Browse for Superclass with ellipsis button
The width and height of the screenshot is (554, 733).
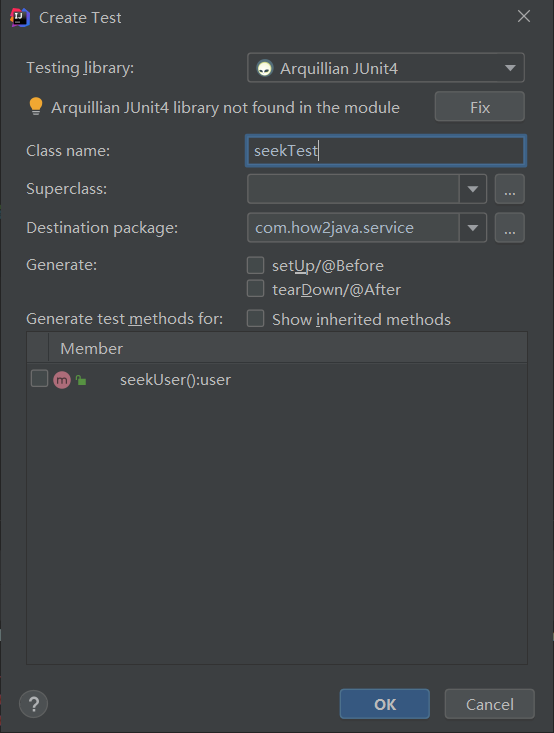coord(510,189)
